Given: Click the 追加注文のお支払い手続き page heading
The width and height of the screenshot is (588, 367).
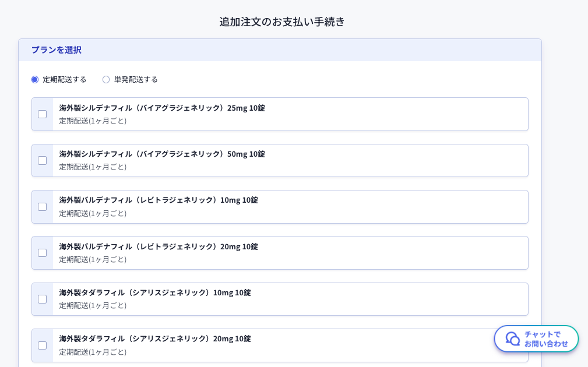Looking at the screenshot, I should (x=282, y=22).
